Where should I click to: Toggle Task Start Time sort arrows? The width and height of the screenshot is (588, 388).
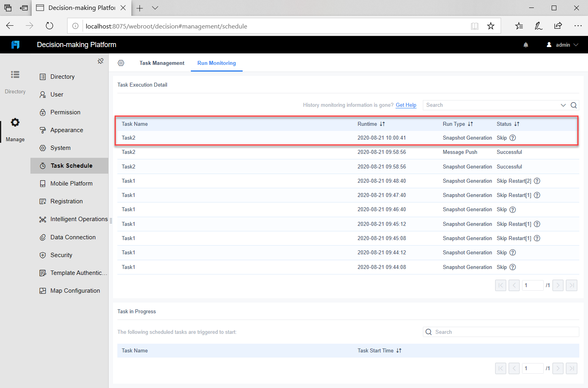tap(399, 350)
